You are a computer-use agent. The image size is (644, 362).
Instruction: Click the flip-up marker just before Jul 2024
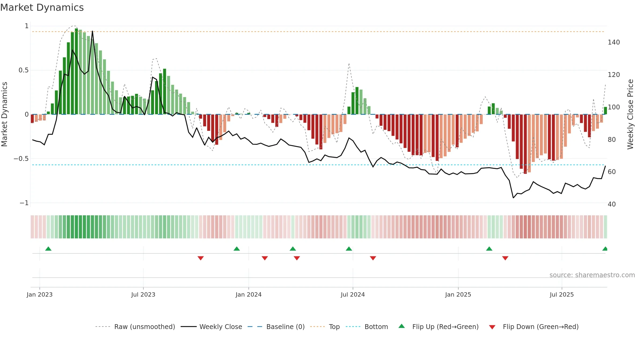point(349,249)
